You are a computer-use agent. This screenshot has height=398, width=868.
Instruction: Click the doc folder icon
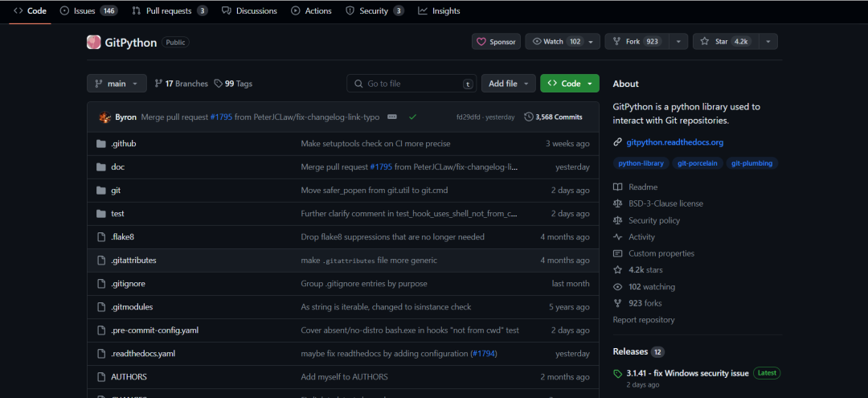(x=100, y=167)
